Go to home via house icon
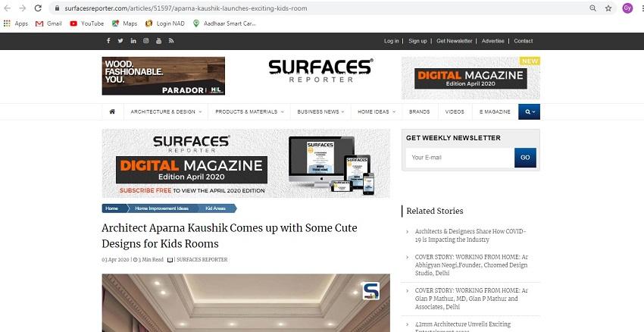This screenshot has height=332, width=644. (112, 111)
